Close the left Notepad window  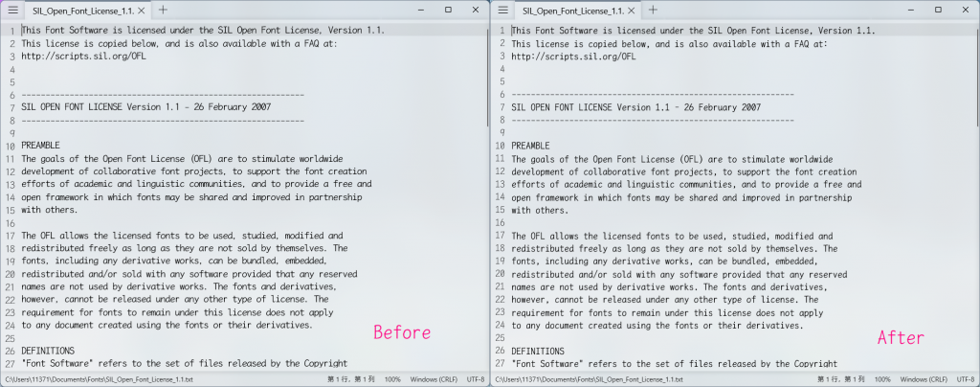(476, 10)
